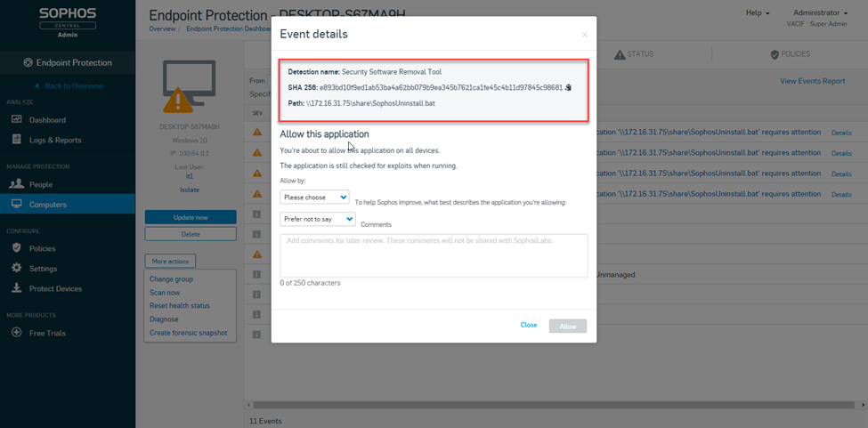Select the People icon under Manage Protection
The height and width of the screenshot is (428, 868).
click(x=17, y=184)
